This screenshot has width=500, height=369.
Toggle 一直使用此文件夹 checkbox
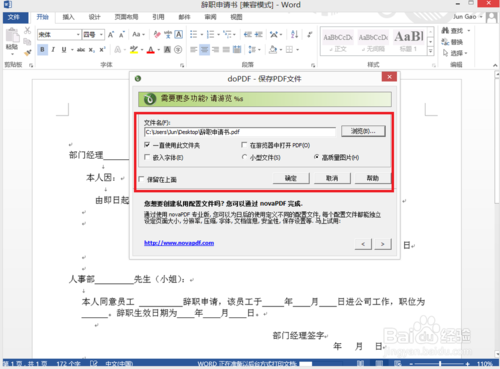(x=147, y=145)
